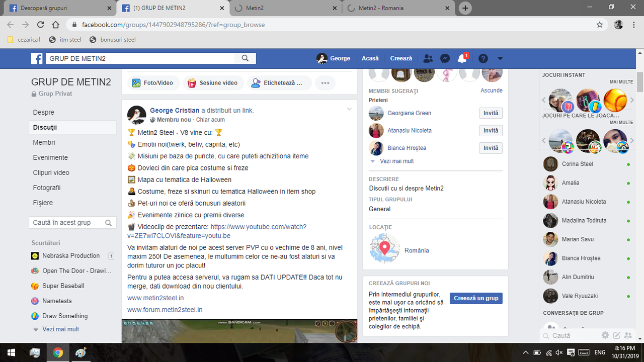Hide suggested members with Ascunde
The height and width of the screenshot is (362, 644).
[492, 90]
